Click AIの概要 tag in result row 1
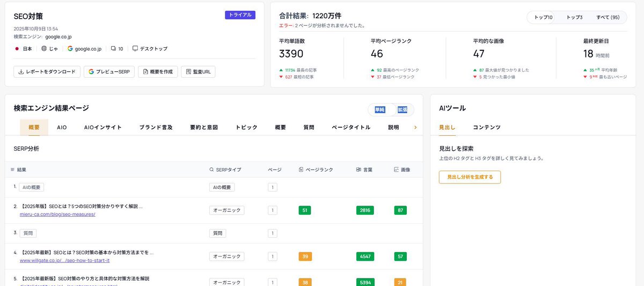 31,187
